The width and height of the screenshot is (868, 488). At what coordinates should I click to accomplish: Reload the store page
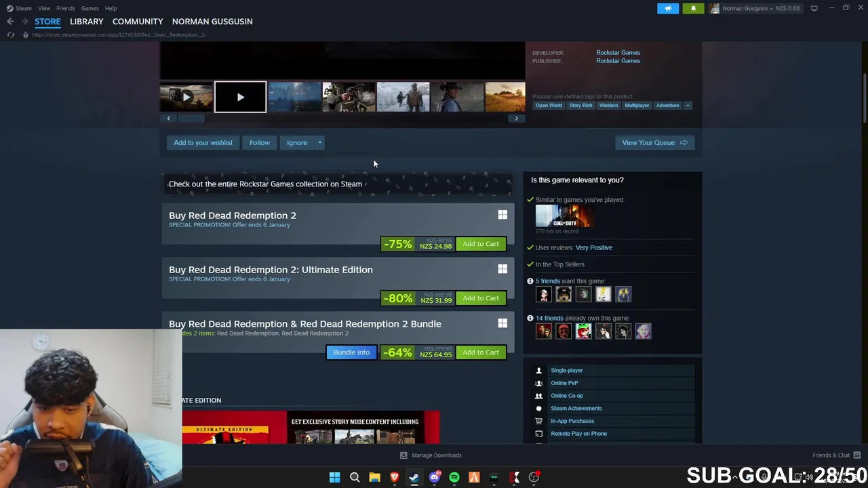tap(10, 35)
